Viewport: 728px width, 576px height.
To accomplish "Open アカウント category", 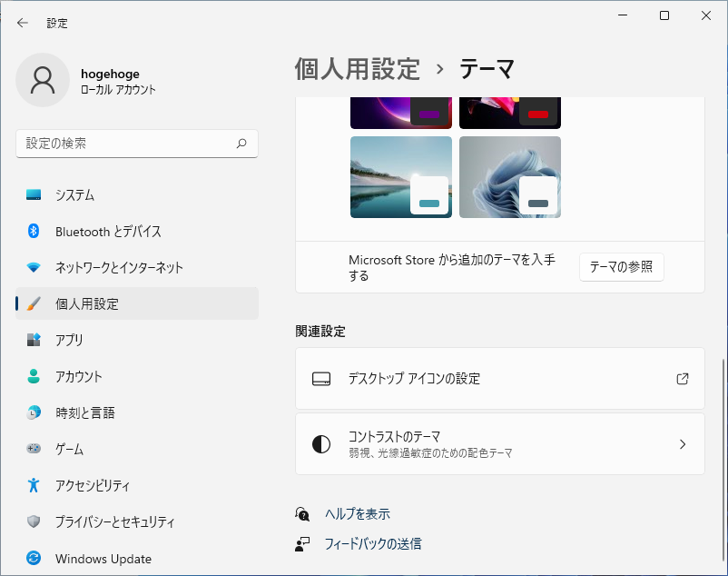I will [x=137, y=376].
